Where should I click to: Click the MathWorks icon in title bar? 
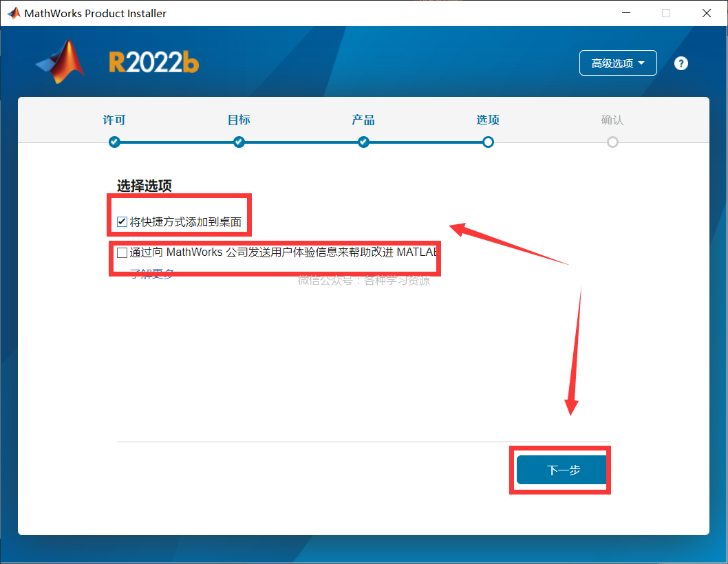(14, 13)
